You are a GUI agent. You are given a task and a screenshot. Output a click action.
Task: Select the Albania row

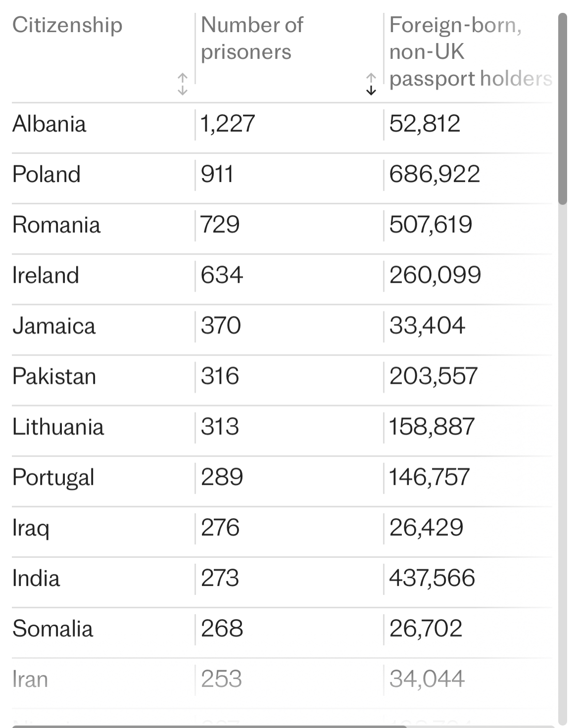tap(282, 124)
